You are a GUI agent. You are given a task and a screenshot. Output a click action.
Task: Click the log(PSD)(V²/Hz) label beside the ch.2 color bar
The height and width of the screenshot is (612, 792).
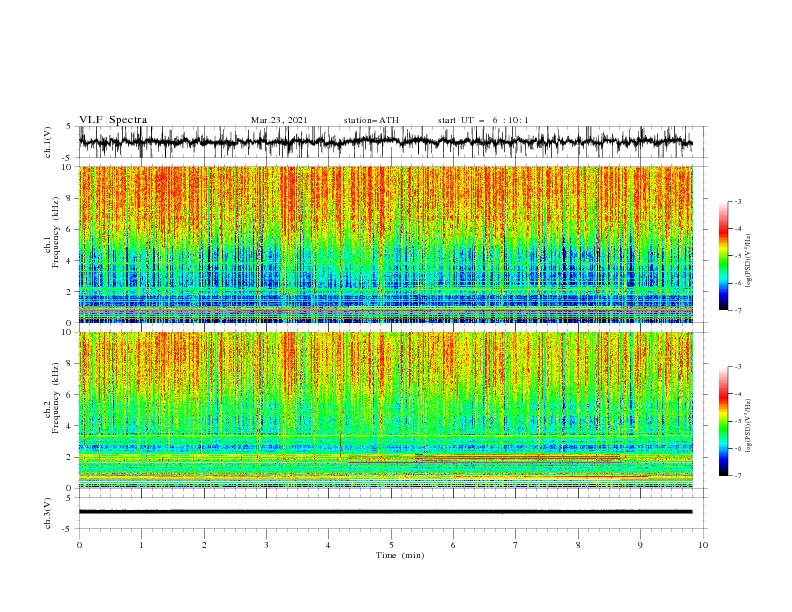pyautogui.click(x=749, y=426)
